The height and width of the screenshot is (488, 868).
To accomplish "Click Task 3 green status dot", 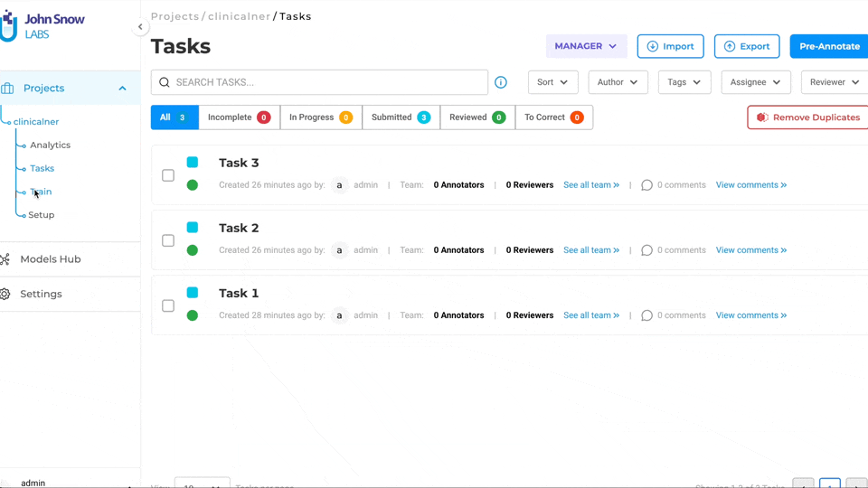I will 192,184.
